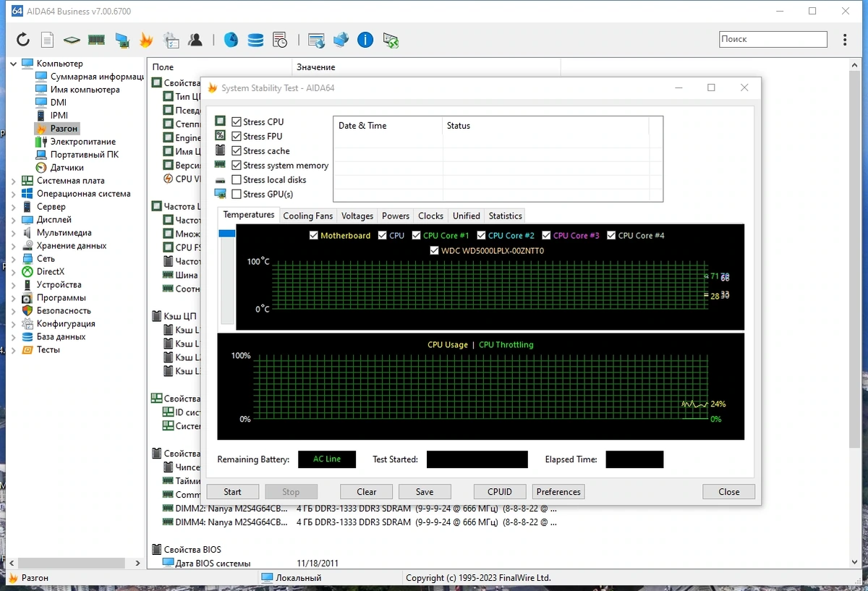Click the remote connection arrows toolbar icon
Image resolution: width=868 pixels, height=591 pixels.
tap(391, 40)
